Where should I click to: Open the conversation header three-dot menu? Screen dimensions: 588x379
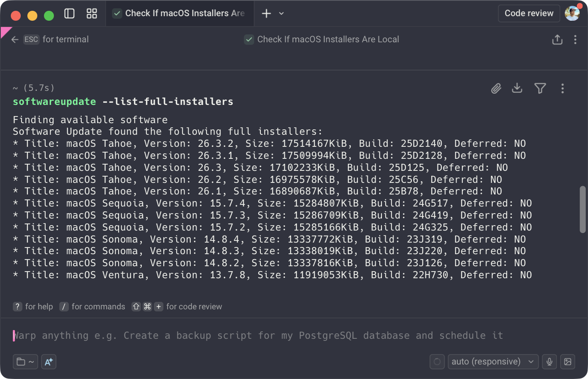pyautogui.click(x=575, y=39)
